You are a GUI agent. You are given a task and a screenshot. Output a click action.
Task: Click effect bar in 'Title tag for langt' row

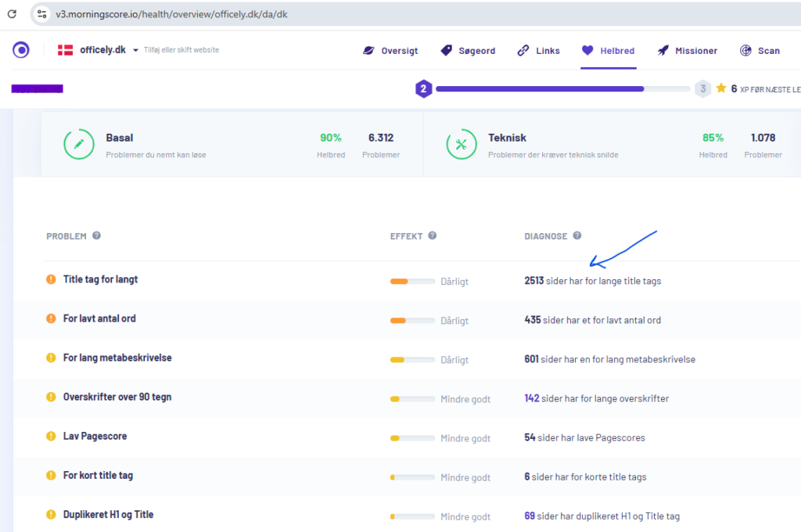pos(412,282)
